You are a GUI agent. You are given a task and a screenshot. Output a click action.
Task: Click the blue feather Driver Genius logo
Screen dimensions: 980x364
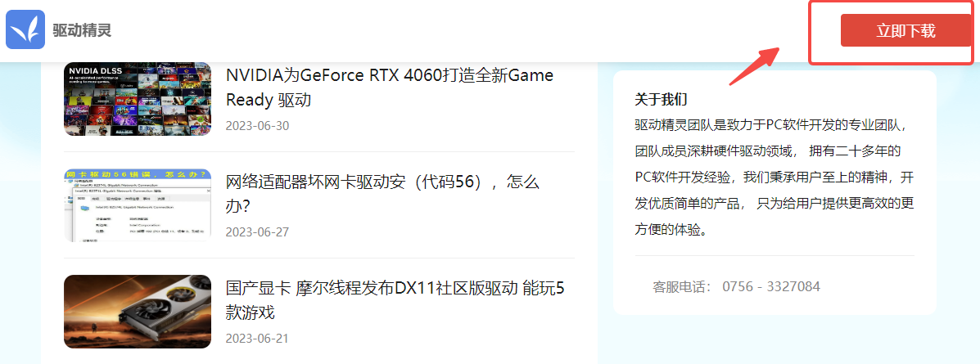pos(25,29)
